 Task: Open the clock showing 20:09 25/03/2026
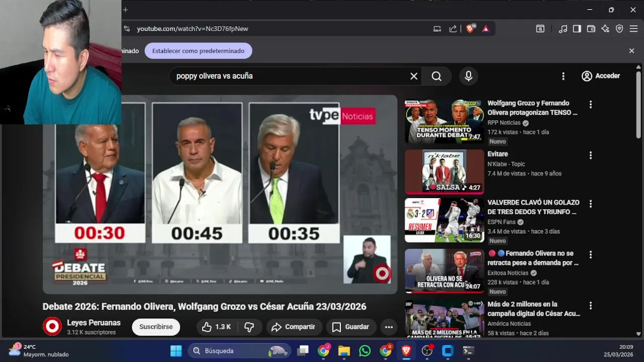619,350
